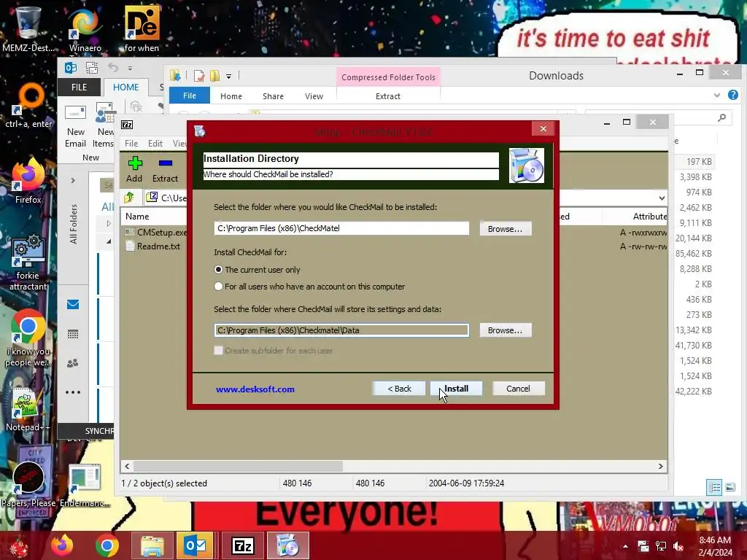
Task: Open the 'Papers, Please' desktop shortcut
Action: pyautogui.click(x=28, y=483)
